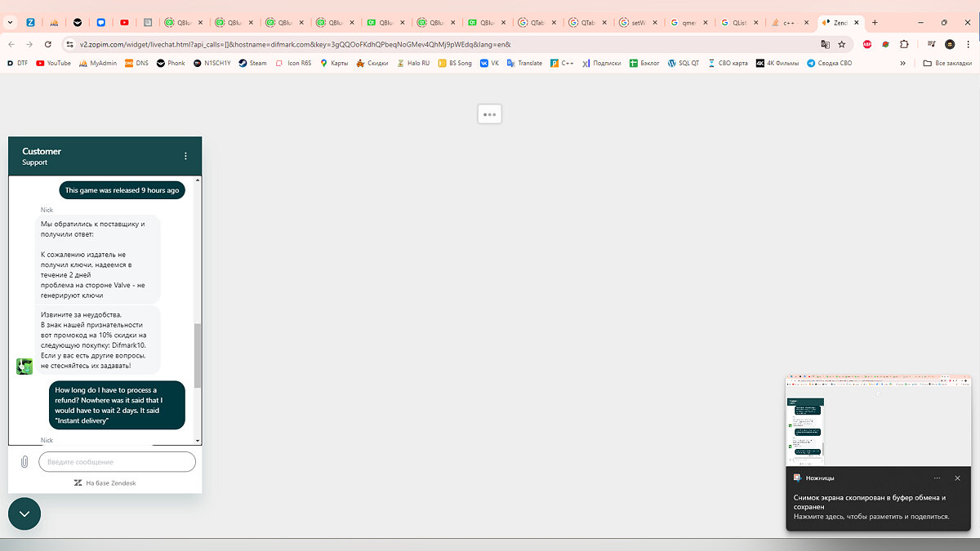Dismiss the Snipping Tool notification
The height and width of the screenshot is (551, 980).
(x=957, y=478)
